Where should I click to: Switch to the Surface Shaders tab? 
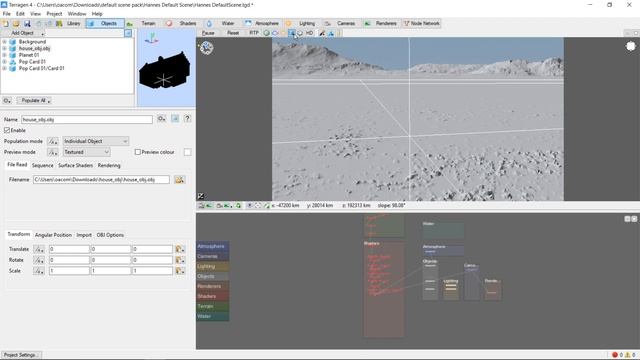coord(76,165)
